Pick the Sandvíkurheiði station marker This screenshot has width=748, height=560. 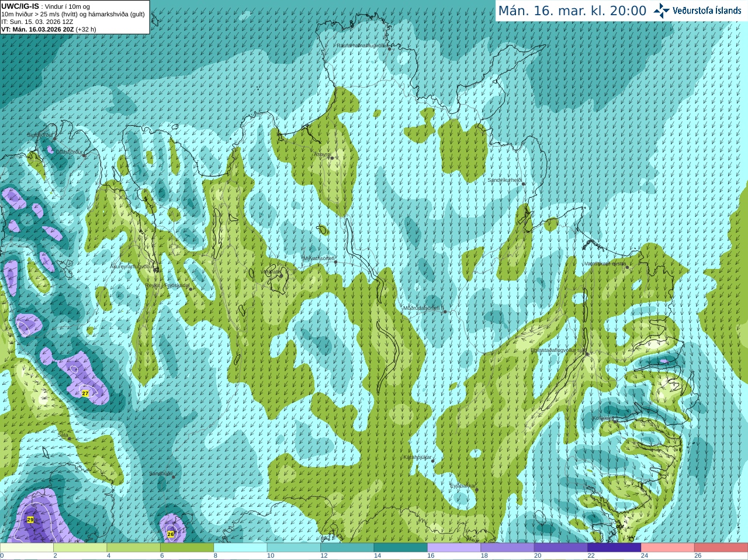[524, 184]
